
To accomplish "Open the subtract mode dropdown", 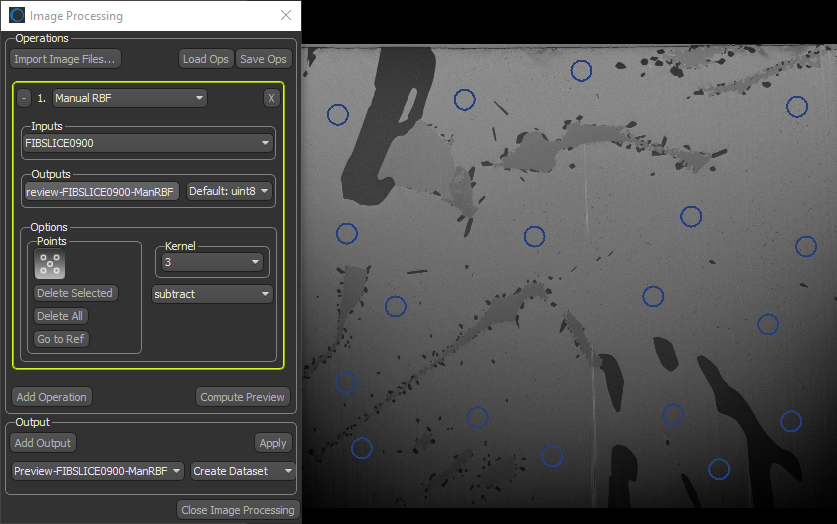I will click(x=211, y=294).
